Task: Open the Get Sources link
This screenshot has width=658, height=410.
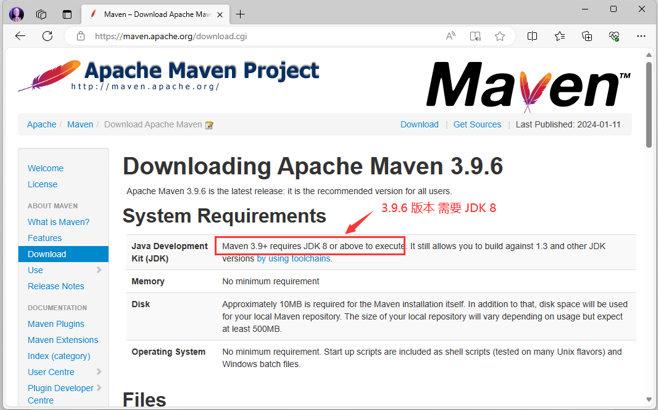Action: click(x=477, y=125)
